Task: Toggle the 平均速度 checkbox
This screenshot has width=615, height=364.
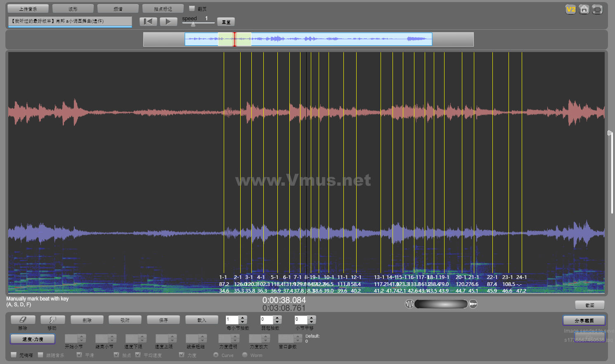Action: tap(138, 355)
